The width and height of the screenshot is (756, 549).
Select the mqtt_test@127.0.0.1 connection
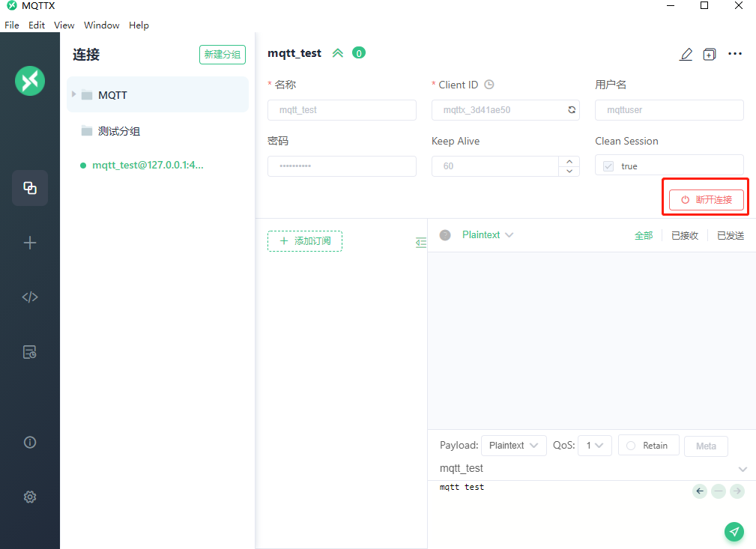coord(148,165)
